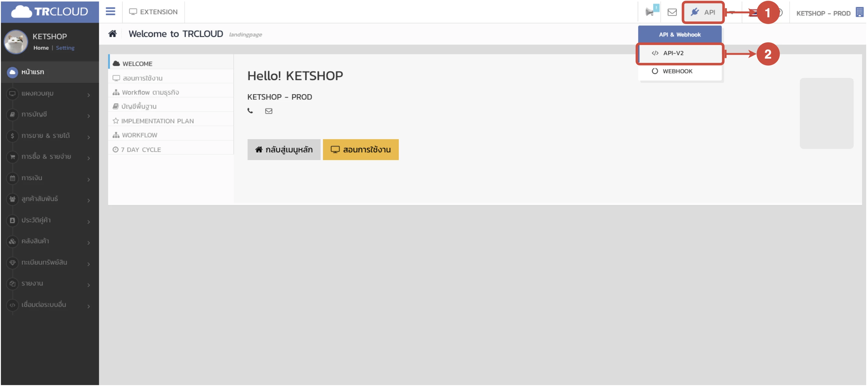The height and width of the screenshot is (386, 868).
Task: Open the IMPLEMENTATION PLAN tab
Action: click(157, 121)
